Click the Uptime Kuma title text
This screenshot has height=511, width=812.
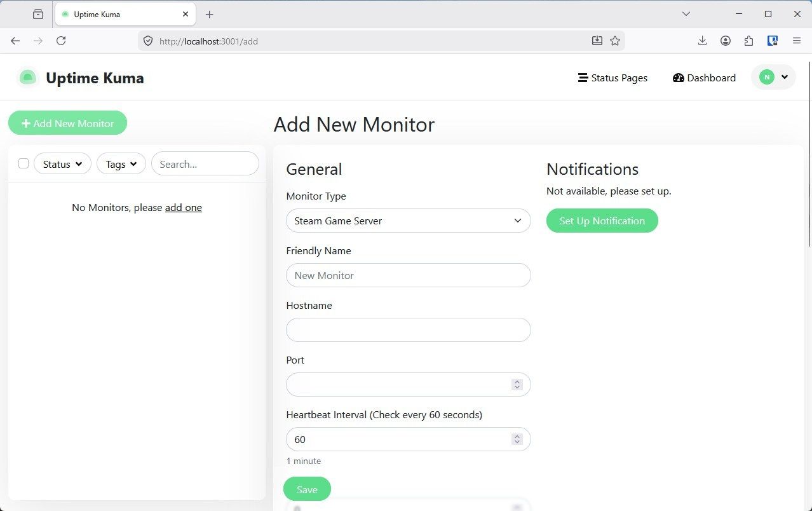pos(95,78)
